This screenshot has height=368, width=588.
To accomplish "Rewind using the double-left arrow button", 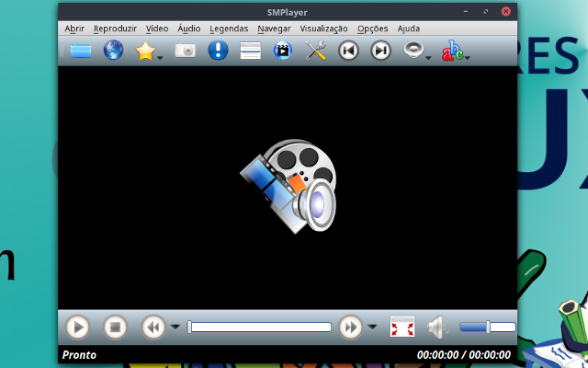I will (x=153, y=328).
